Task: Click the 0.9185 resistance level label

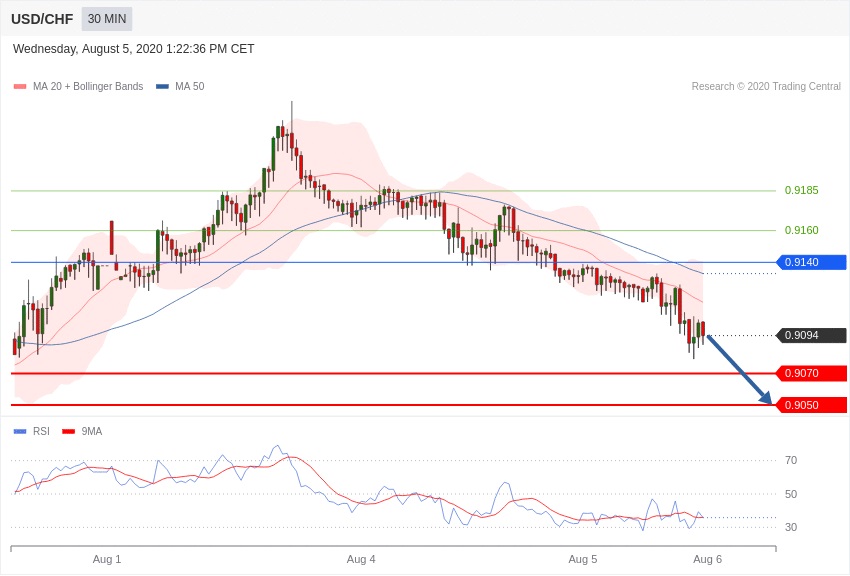Action: coord(801,190)
